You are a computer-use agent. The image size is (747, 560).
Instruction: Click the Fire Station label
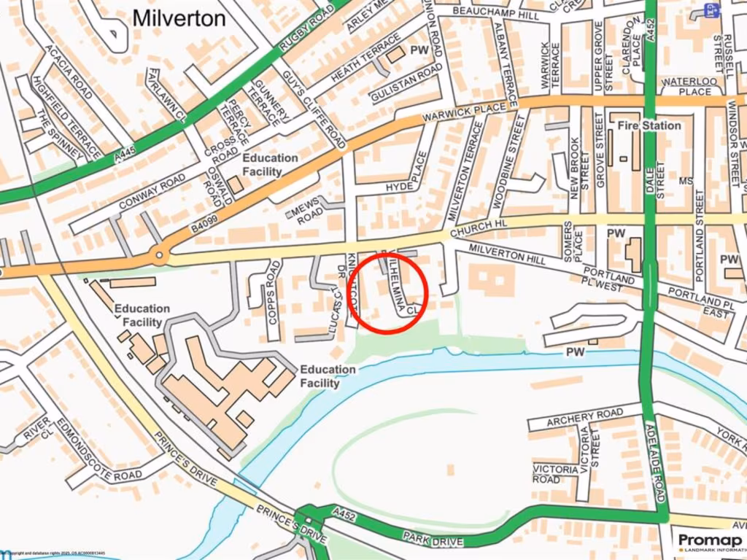pyautogui.click(x=649, y=125)
